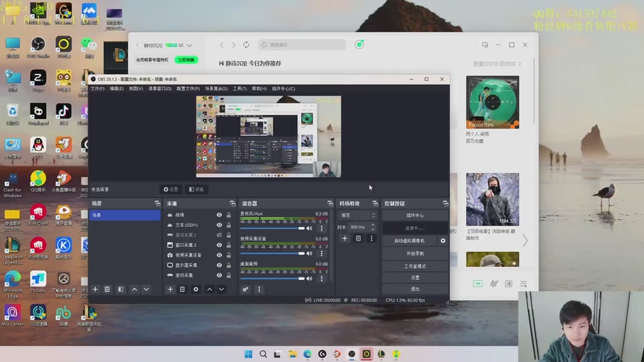Remove transition with trash icon in 转场特效
The width and height of the screenshot is (644, 362).
pyautogui.click(x=358, y=238)
